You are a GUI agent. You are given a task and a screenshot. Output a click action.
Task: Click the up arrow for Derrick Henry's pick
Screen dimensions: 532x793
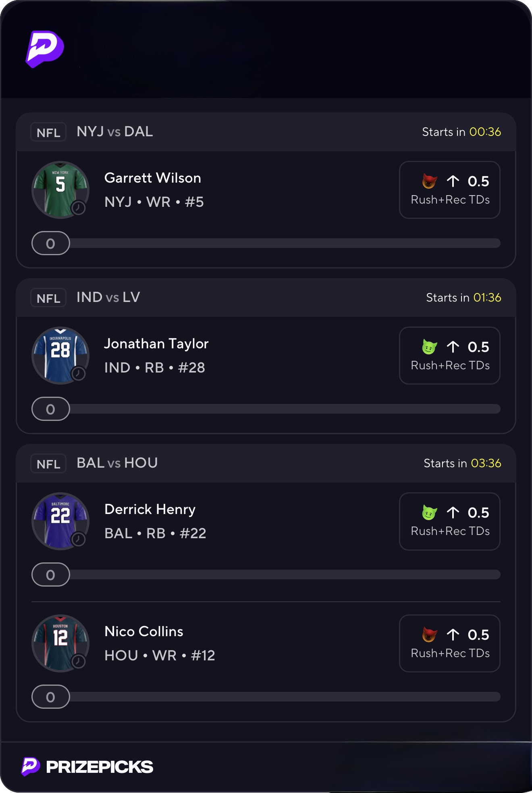(453, 512)
